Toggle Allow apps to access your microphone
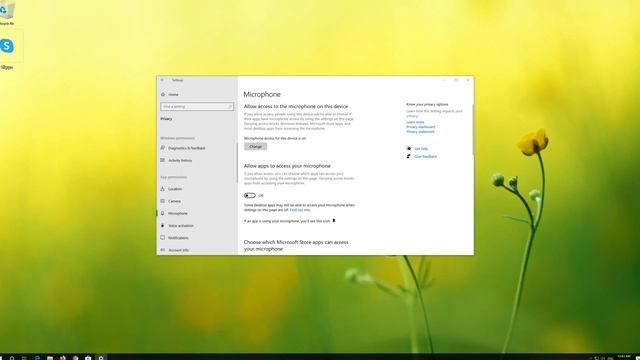 click(x=250, y=196)
